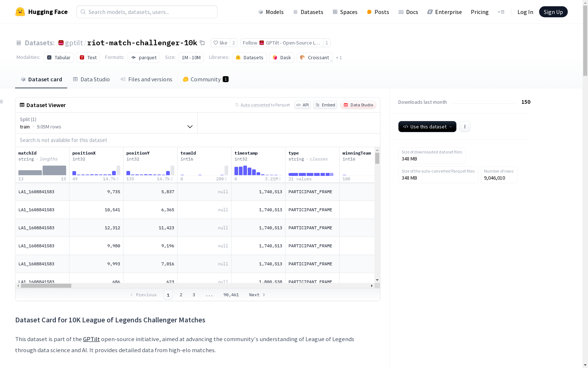Open the GPTilt link in the description
Screen dimensions: 588x368
click(x=91, y=339)
